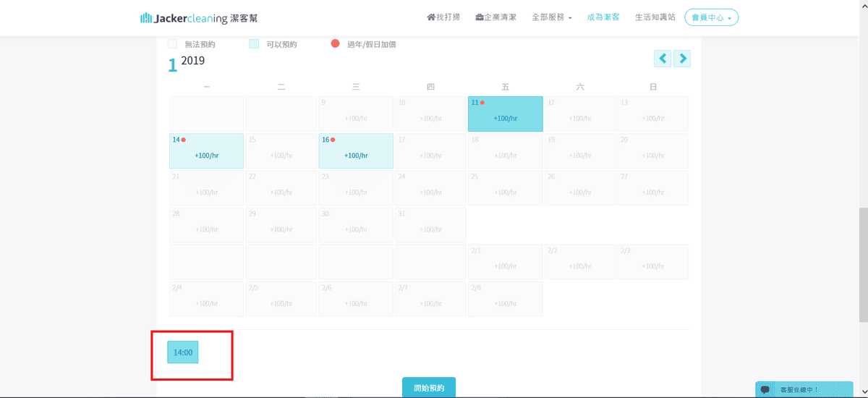868x398 pixels.
Task: Click the red holiday surcharge legend dot
Action: click(x=335, y=43)
